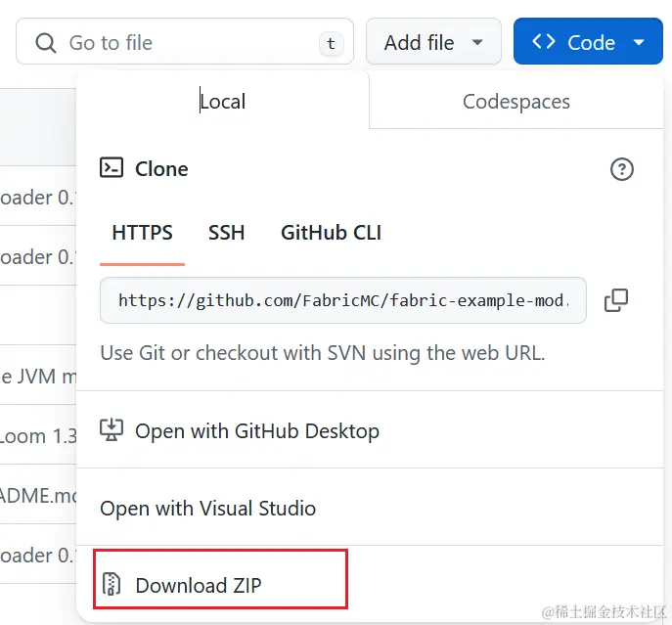The width and height of the screenshot is (672, 625).
Task: Open the Clone help question-mark icon
Action: click(622, 169)
